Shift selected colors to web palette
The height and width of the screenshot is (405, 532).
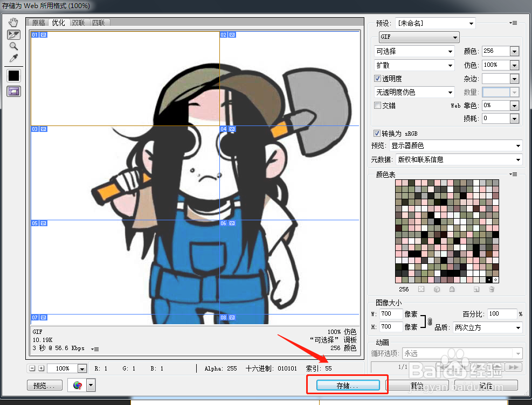pyautogui.click(x=436, y=289)
